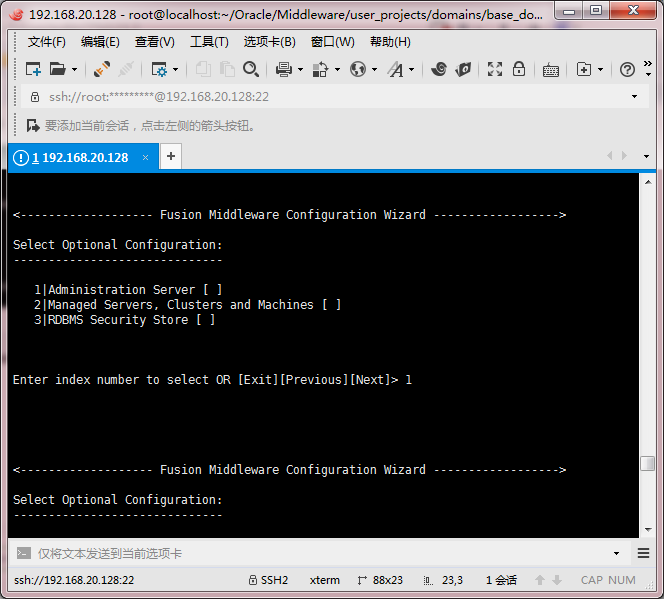Expand the Font dropdown arrow
The height and width of the screenshot is (599, 664).
[412, 69]
